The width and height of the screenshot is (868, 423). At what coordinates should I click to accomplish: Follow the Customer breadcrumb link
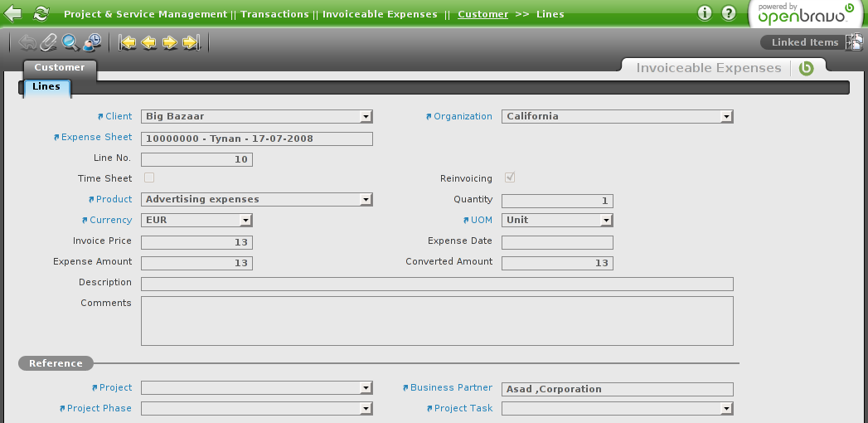482,14
